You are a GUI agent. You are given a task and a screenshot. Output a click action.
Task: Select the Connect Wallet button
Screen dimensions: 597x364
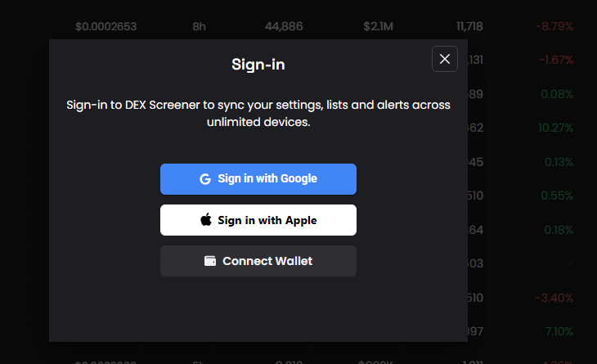click(x=258, y=261)
